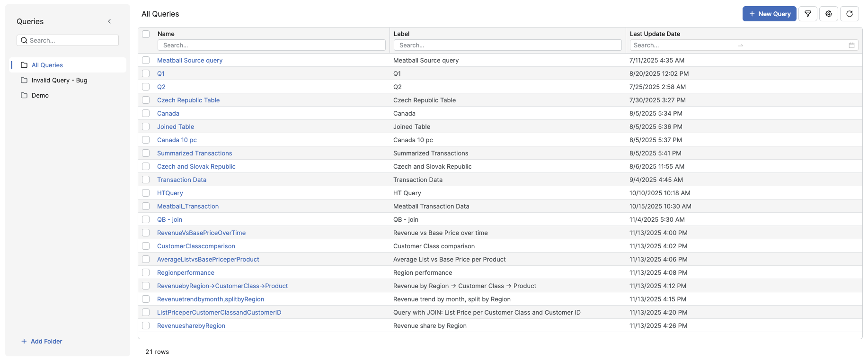
Task: Open the RevenuesharebyRegion query
Action: tap(191, 326)
